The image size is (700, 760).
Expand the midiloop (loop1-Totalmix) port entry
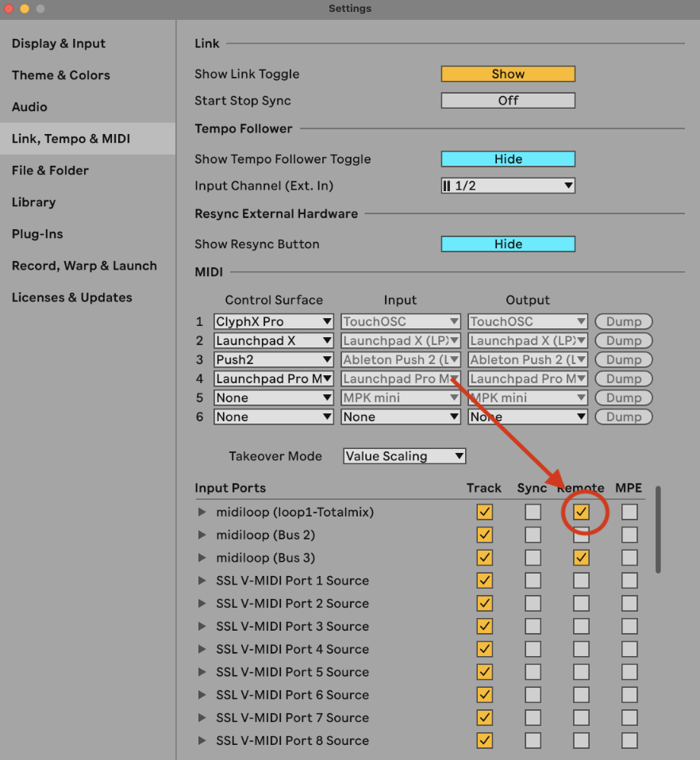pyautogui.click(x=202, y=512)
